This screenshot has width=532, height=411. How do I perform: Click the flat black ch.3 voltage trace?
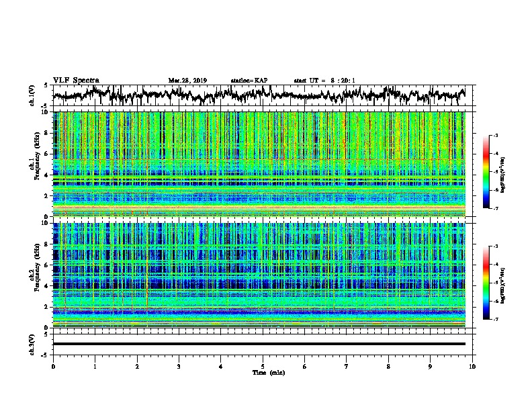259,344
